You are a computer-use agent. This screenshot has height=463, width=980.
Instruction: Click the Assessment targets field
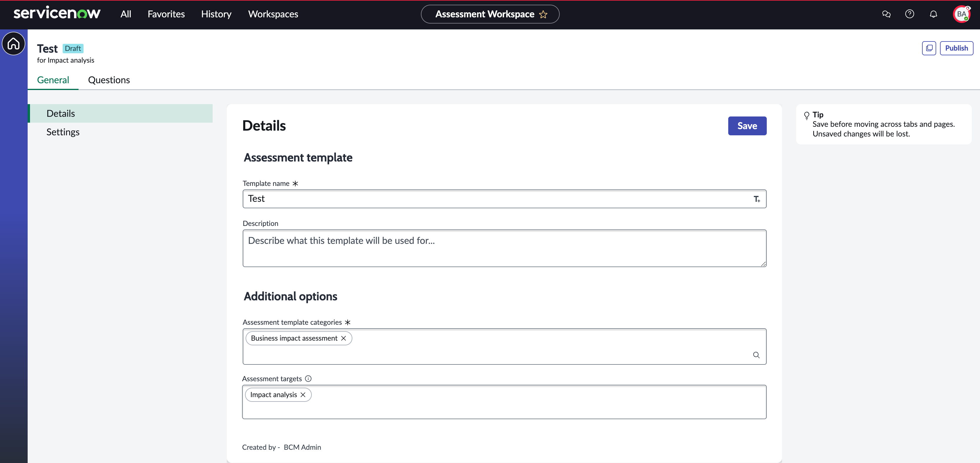[504, 402]
